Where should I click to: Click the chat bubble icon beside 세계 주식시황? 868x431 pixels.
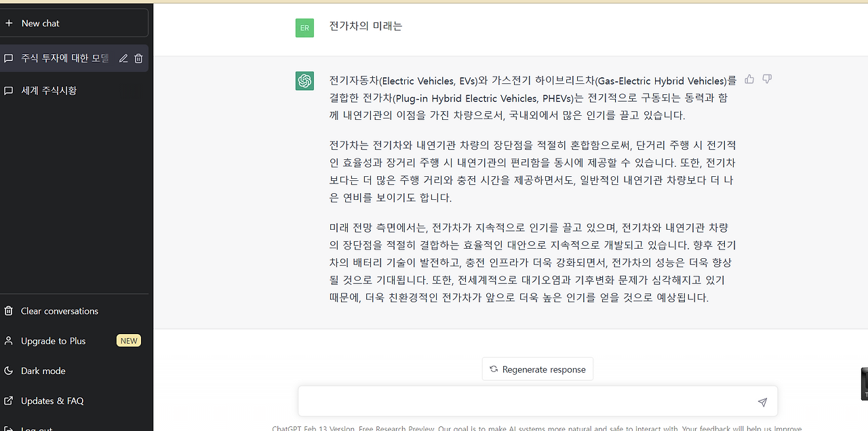pyautogui.click(x=9, y=90)
